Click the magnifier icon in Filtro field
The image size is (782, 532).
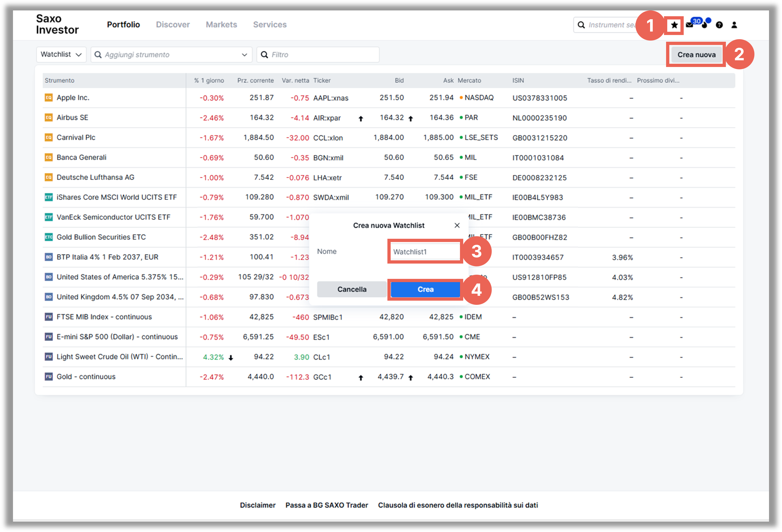(x=265, y=54)
